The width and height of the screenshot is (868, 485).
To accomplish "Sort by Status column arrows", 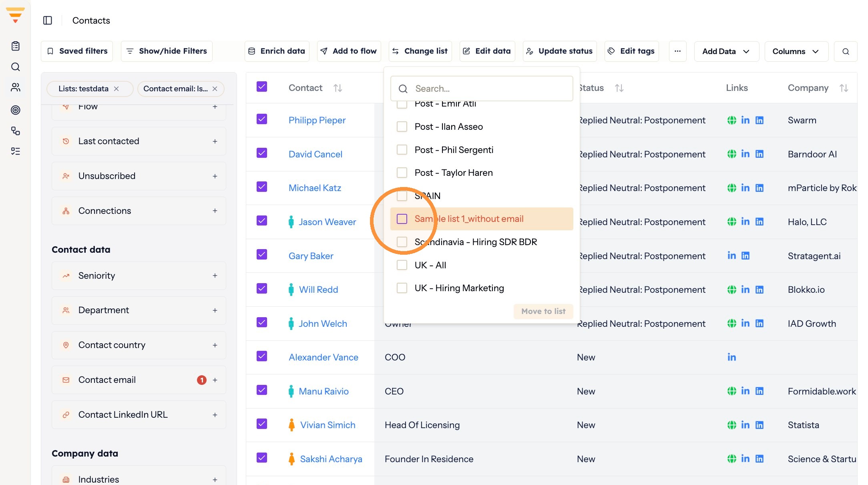I will [x=619, y=88].
